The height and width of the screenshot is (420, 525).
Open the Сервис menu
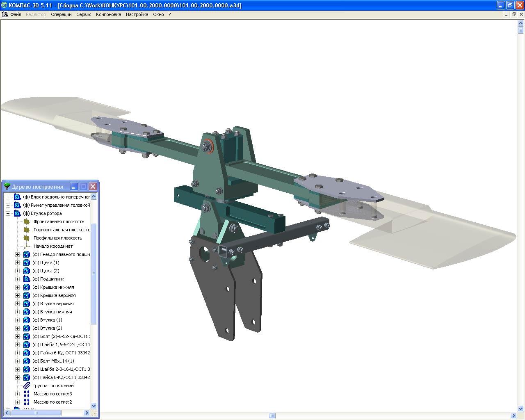coord(84,14)
